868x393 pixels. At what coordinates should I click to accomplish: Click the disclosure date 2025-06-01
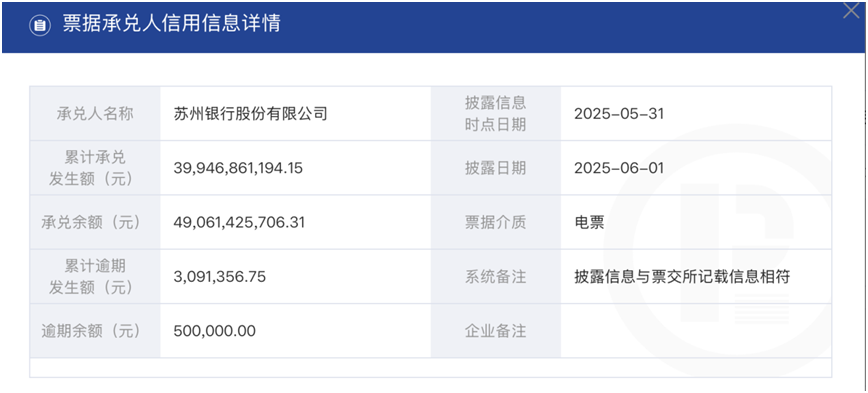tap(619, 168)
